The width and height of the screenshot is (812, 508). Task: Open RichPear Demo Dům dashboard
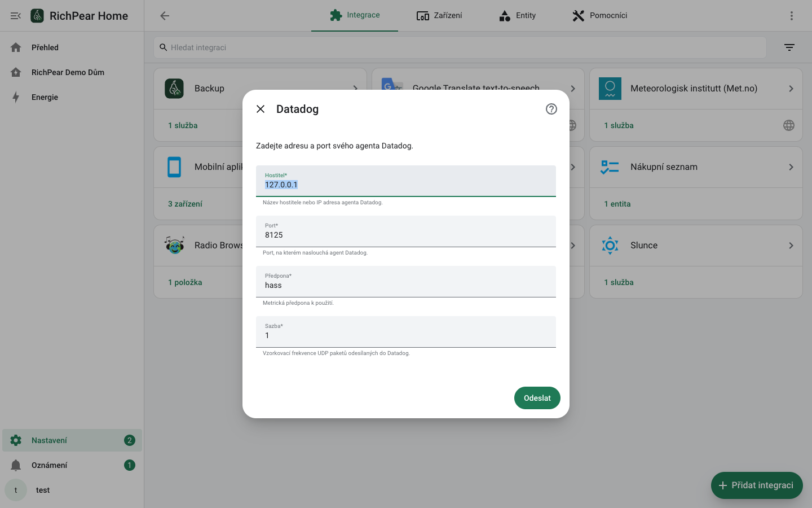point(72,72)
